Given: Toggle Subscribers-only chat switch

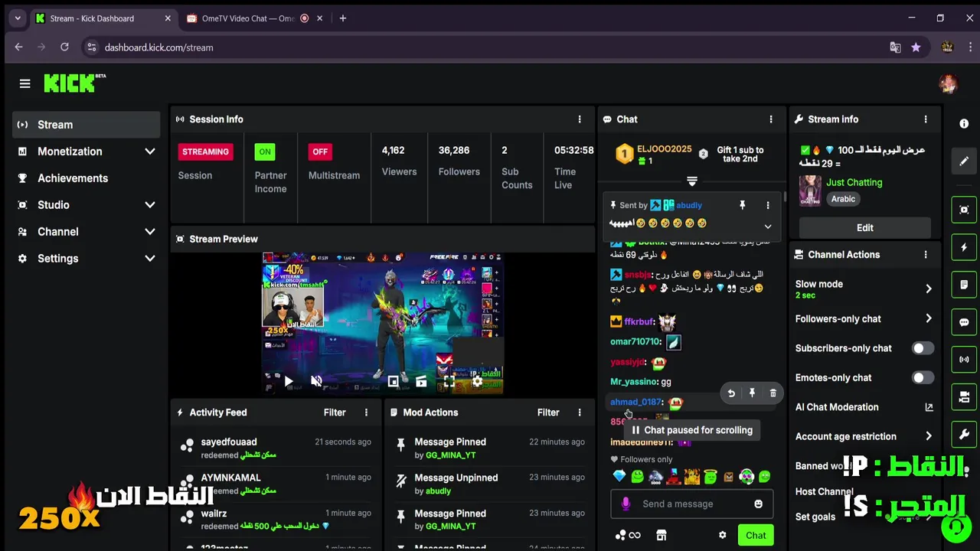Looking at the screenshot, I should point(923,348).
